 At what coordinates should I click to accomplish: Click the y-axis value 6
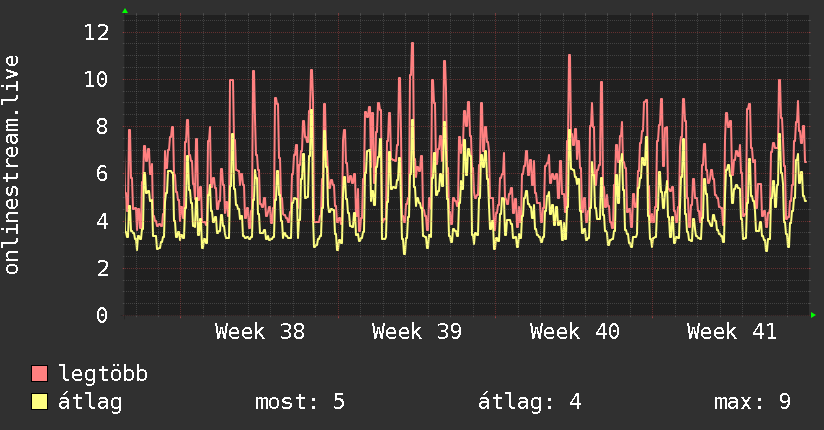[102, 174]
